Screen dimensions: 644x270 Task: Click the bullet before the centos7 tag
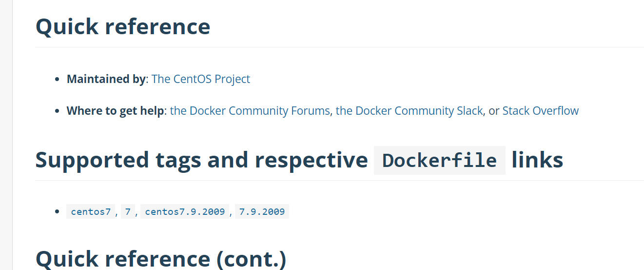pos(58,212)
